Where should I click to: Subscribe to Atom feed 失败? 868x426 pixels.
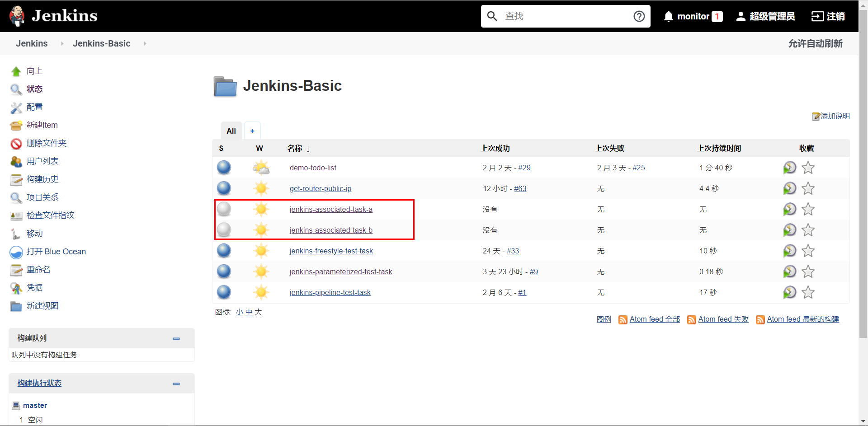point(723,319)
